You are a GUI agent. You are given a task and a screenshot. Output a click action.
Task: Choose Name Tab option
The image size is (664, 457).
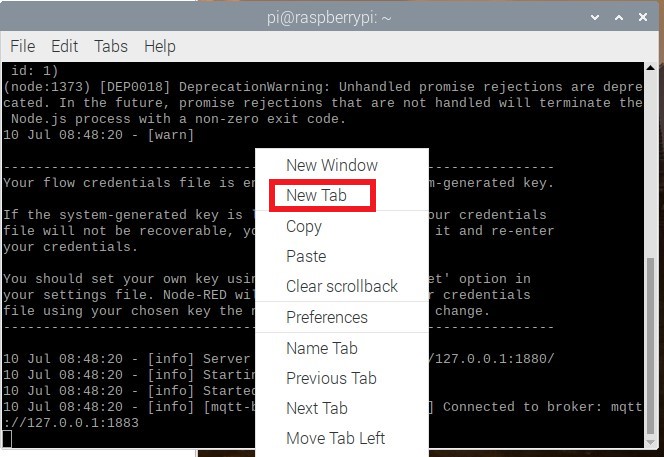(322, 348)
